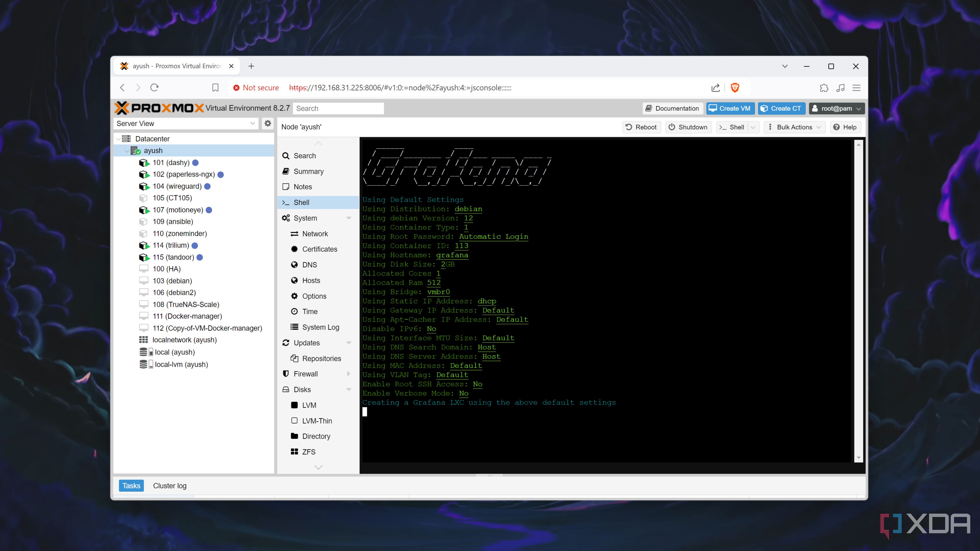
Task: Open the LVM-Thin disks panel
Action: pyautogui.click(x=318, y=421)
